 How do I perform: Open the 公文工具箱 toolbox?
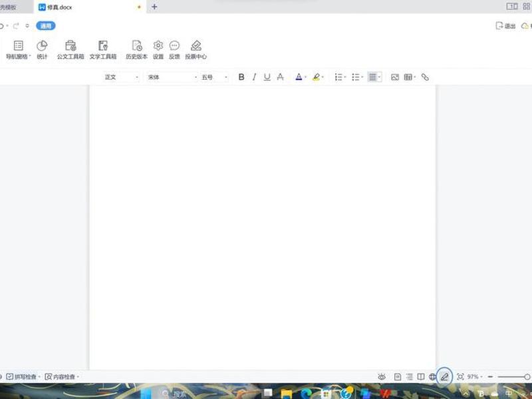[x=70, y=49]
